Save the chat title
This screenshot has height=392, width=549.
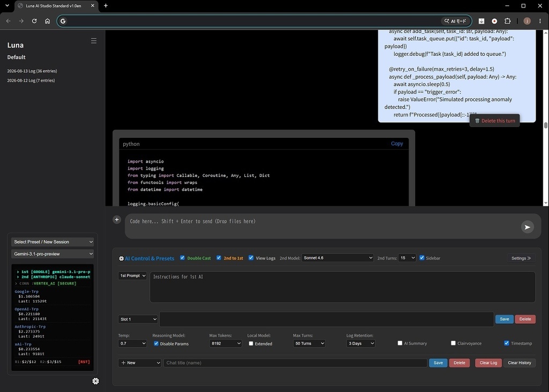(x=438, y=363)
